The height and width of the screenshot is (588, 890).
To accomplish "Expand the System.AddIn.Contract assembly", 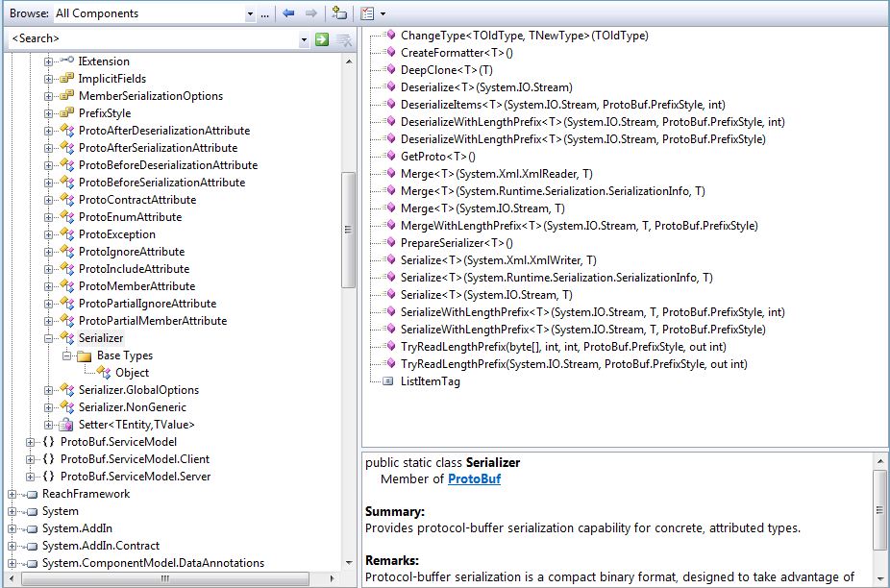I will tap(12, 546).
